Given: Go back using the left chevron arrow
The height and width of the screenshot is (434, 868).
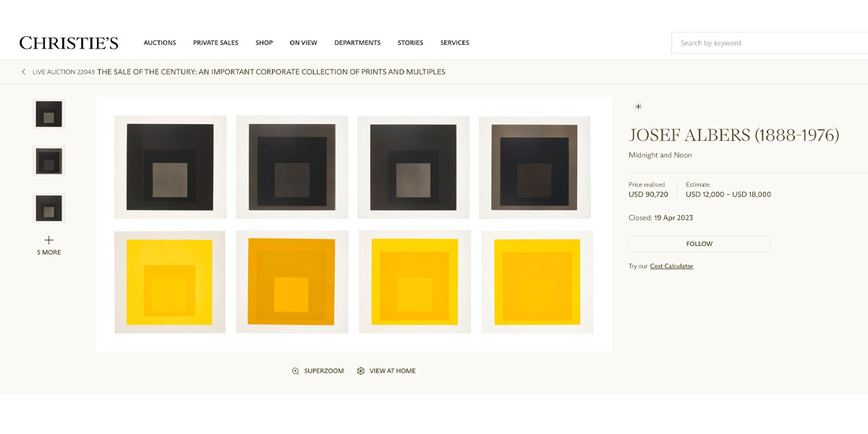Looking at the screenshot, I should pos(23,72).
